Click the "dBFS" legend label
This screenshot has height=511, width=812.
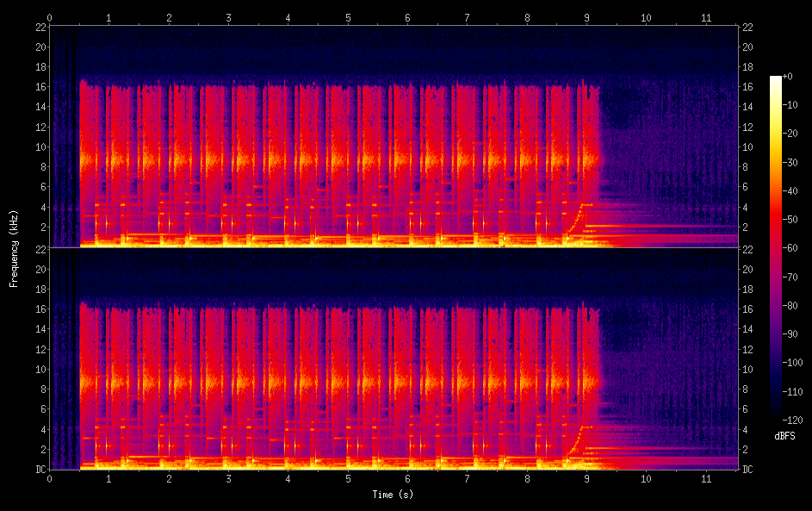coord(784,436)
